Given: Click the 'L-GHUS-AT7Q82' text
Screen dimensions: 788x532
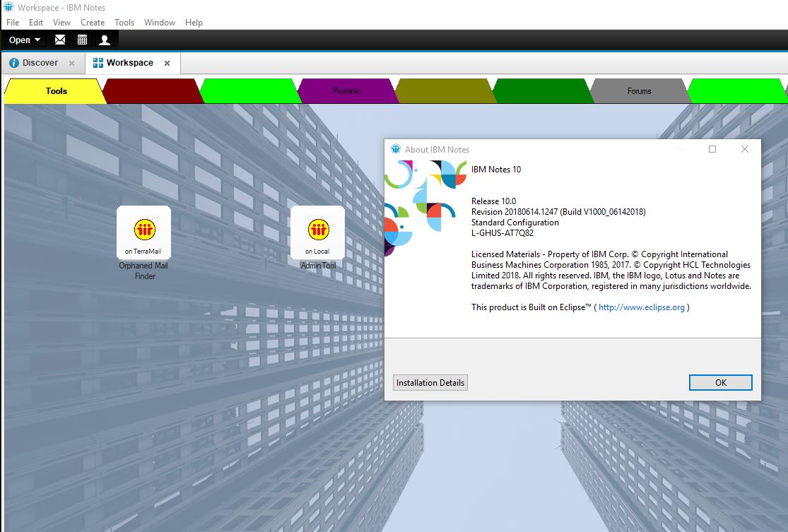Looking at the screenshot, I should tap(502, 233).
